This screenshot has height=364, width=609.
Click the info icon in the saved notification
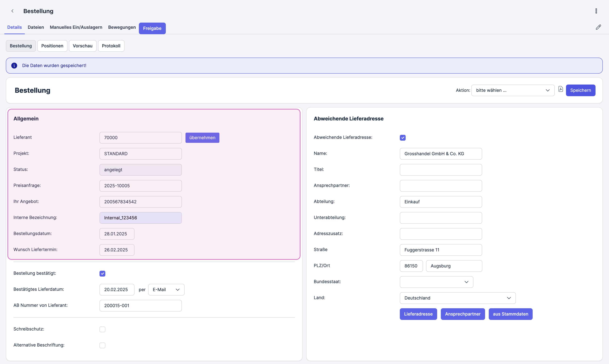pyautogui.click(x=14, y=65)
